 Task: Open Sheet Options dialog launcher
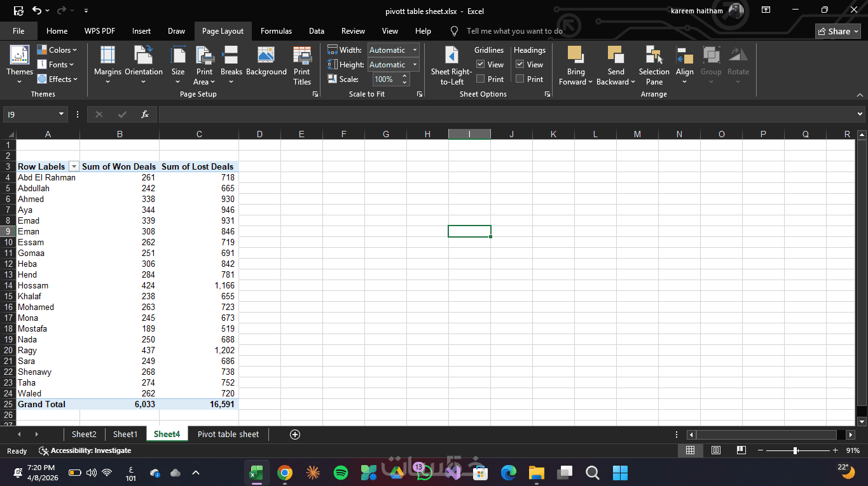click(548, 94)
